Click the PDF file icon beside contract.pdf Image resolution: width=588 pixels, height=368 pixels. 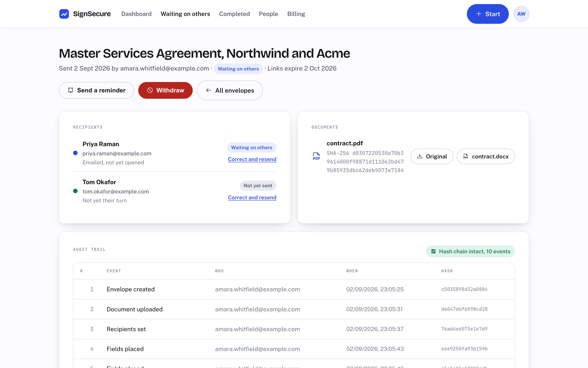click(316, 156)
